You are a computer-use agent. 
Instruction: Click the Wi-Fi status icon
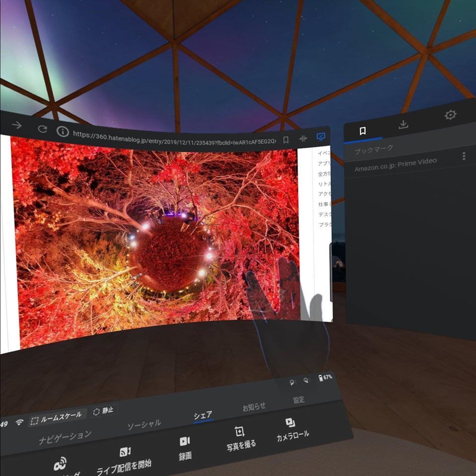pos(20,422)
